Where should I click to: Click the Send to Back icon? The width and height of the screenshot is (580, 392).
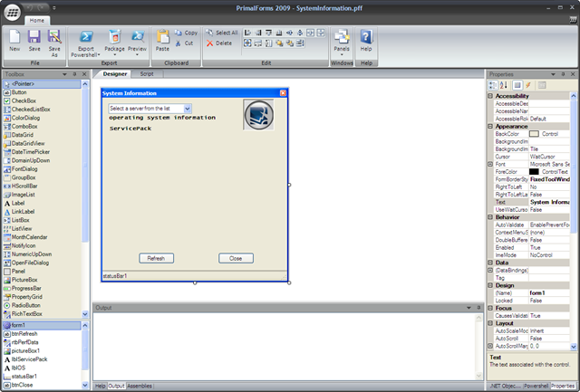click(x=289, y=43)
